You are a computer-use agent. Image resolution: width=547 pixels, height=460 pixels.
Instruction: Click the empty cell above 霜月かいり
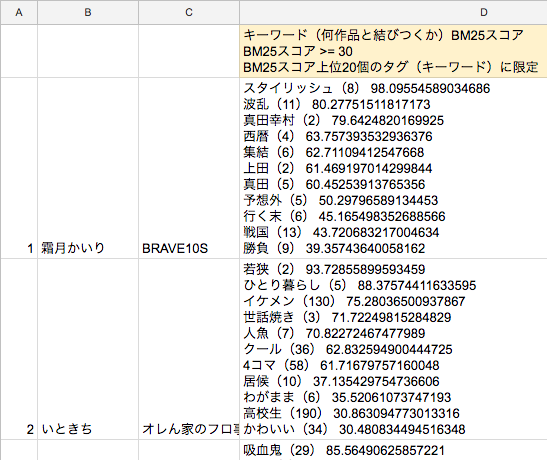coord(88,51)
